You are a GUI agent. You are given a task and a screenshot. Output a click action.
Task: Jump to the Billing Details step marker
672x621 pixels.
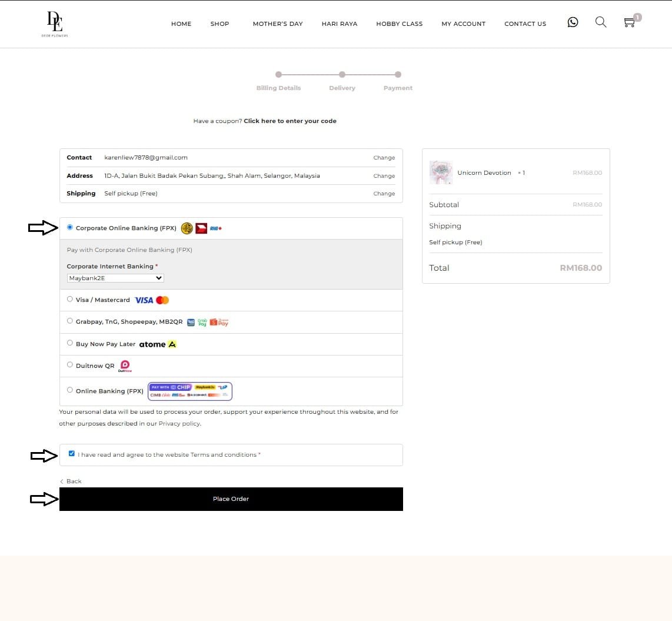point(278,75)
